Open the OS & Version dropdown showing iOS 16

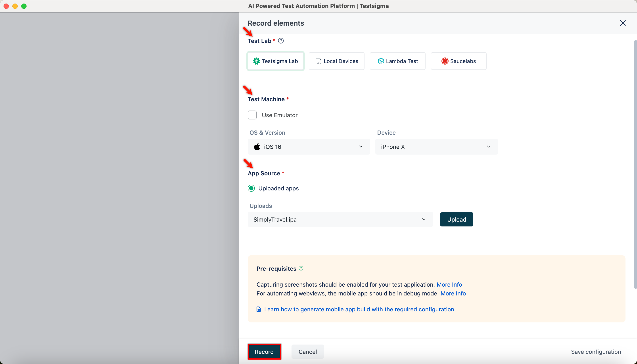(309, 146)
